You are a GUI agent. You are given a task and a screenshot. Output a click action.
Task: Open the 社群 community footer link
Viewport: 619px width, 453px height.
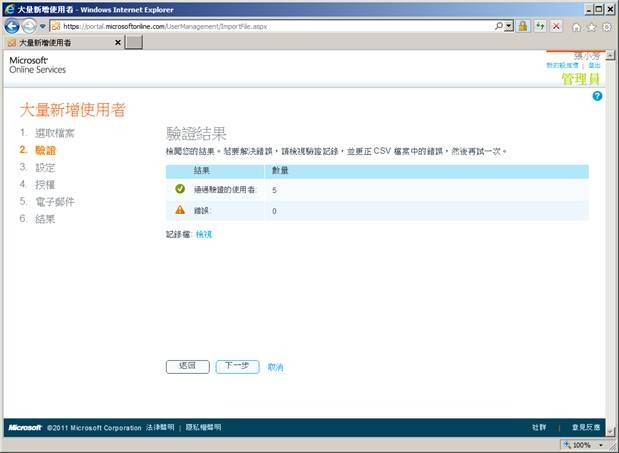click(539, 427)
